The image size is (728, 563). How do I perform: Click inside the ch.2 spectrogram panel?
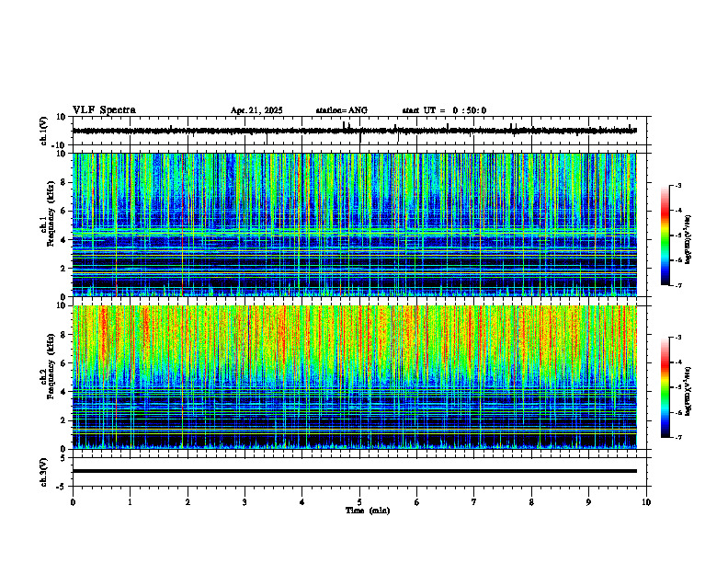coord(354,377)
